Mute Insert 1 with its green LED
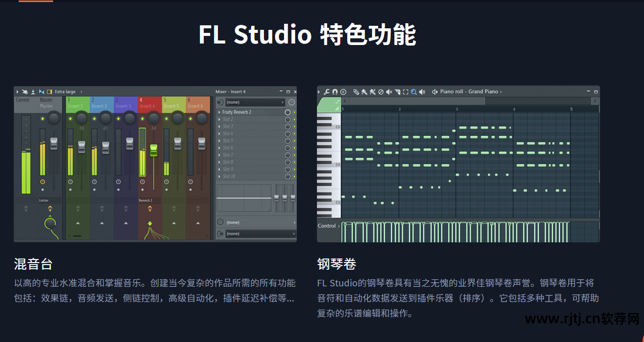Screen dimensions: 644x342 [70, 118]
